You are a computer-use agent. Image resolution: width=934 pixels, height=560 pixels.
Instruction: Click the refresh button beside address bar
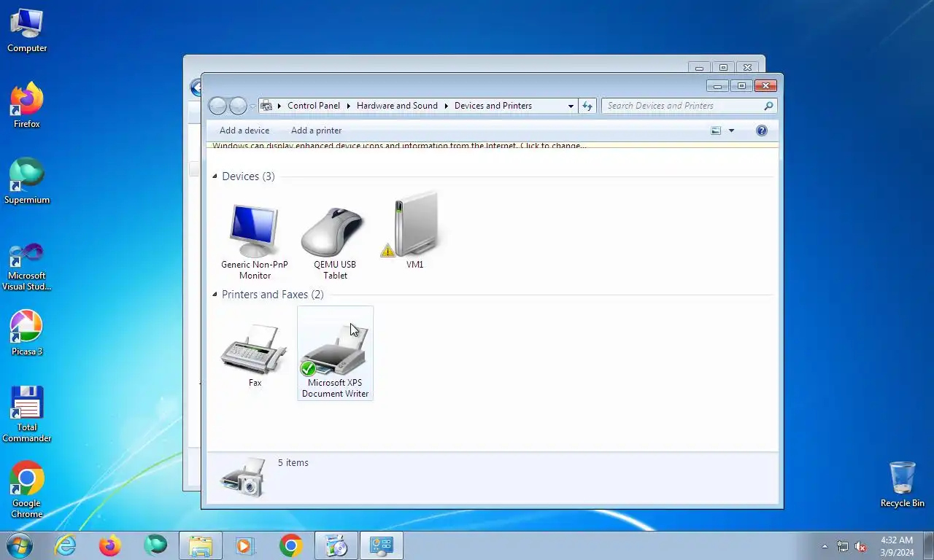point(587,106)
